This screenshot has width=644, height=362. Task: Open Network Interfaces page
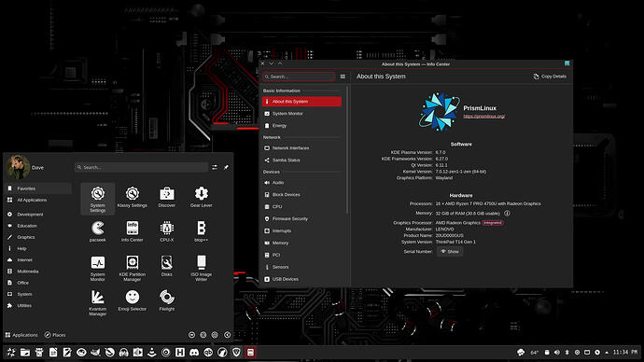(301, 147)
